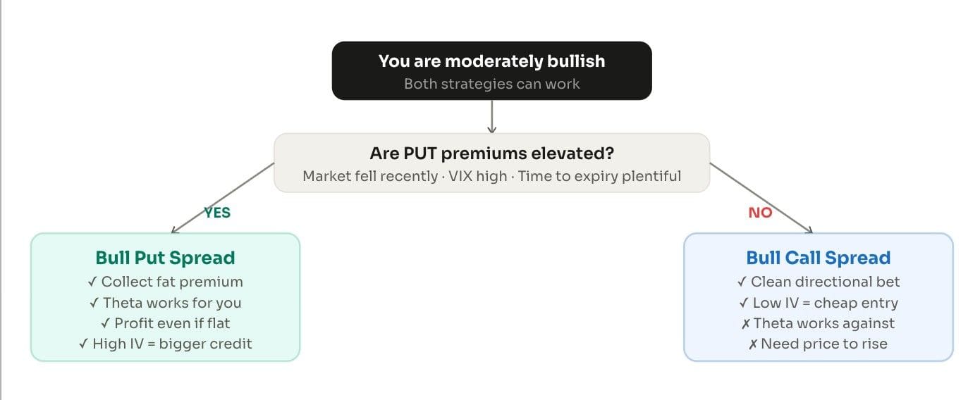The width and height of the screenshot is (980, 400).
Task: Click the checkmark next to Theta works for you
Action: 94,303
